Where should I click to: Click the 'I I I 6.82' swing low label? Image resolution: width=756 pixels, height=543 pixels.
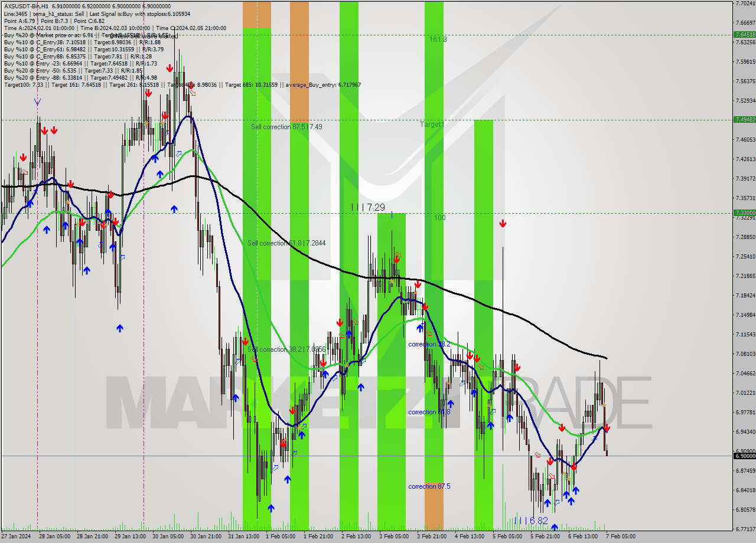531,521
